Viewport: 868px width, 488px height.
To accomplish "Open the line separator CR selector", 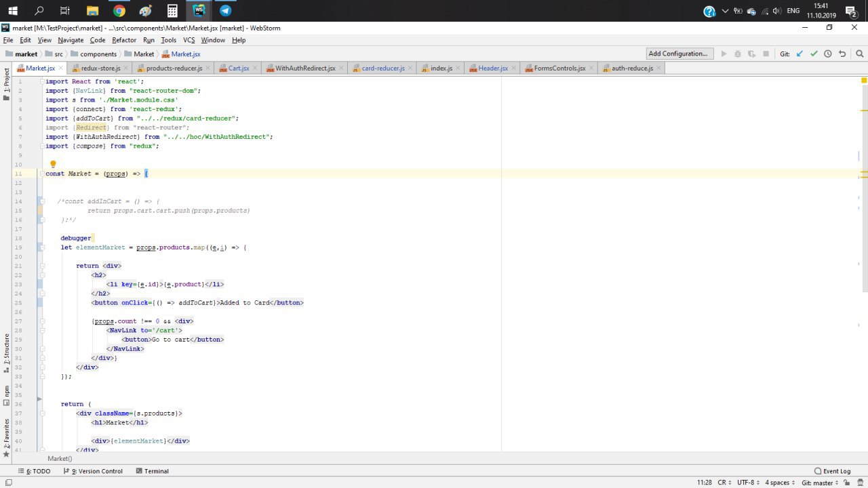I will point(724,482).
